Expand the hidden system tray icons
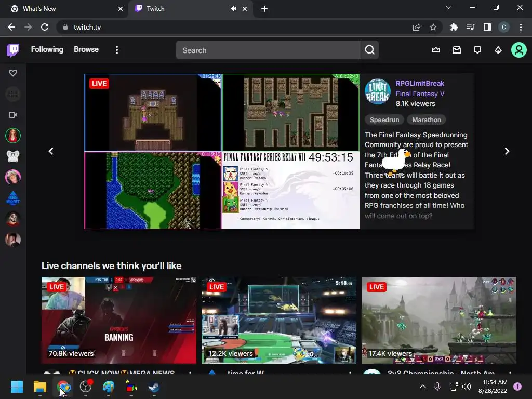Image resolution: width=532 pixels, height=399 pixels. point(423,387)
